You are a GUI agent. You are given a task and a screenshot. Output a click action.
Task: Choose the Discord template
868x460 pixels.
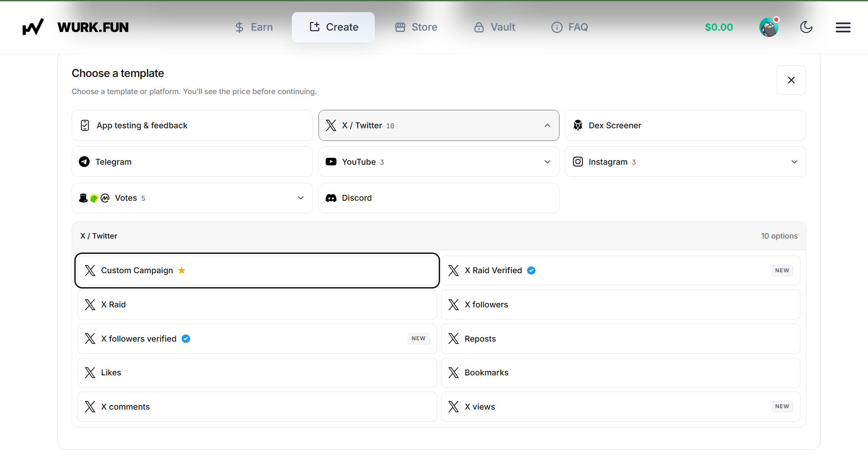pos(439,198)
